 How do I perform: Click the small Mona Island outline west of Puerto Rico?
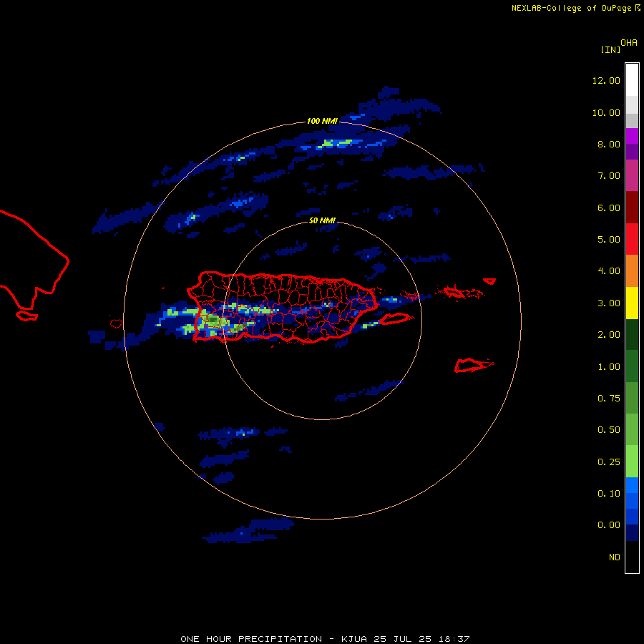(x=116, y=323)
